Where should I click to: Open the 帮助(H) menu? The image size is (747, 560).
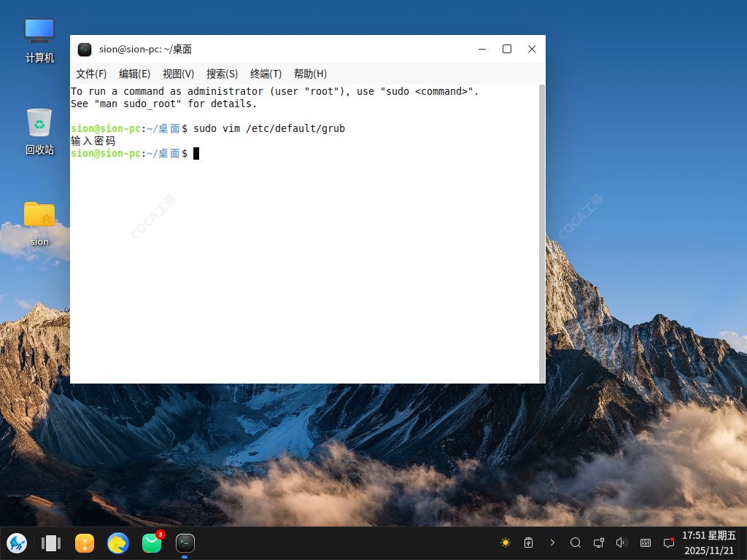(310, 74)
